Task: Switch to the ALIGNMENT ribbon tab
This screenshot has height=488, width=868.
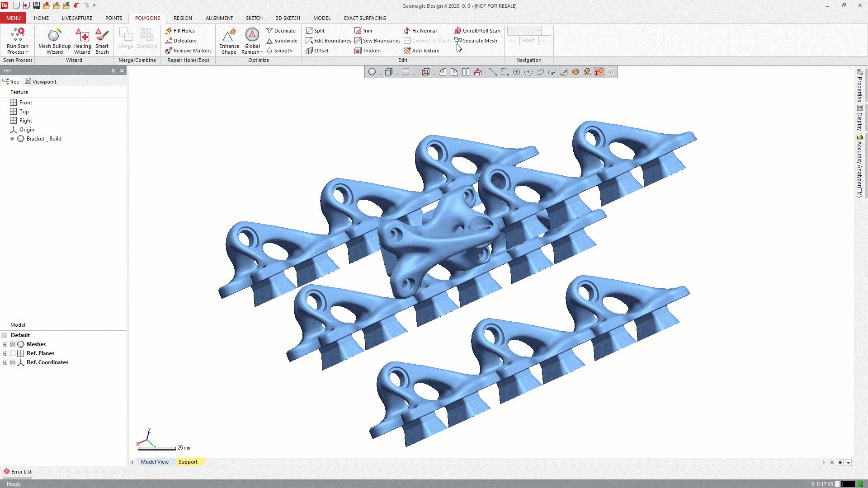Action: [x=219, y=18]
